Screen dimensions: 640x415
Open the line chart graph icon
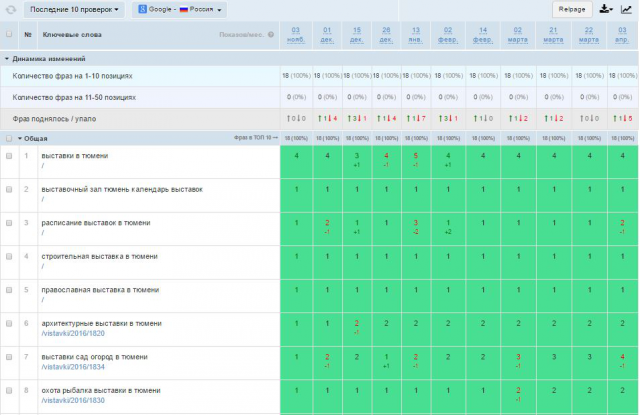click(626, 9)
